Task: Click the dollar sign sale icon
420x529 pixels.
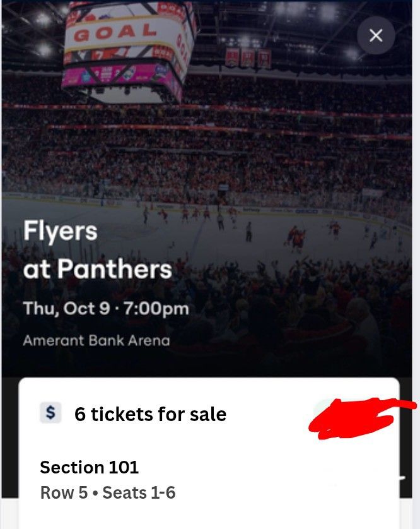Action: pos(50,413)
